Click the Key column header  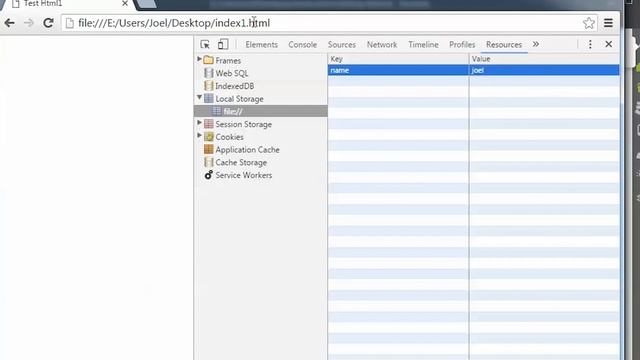[398, 59]
